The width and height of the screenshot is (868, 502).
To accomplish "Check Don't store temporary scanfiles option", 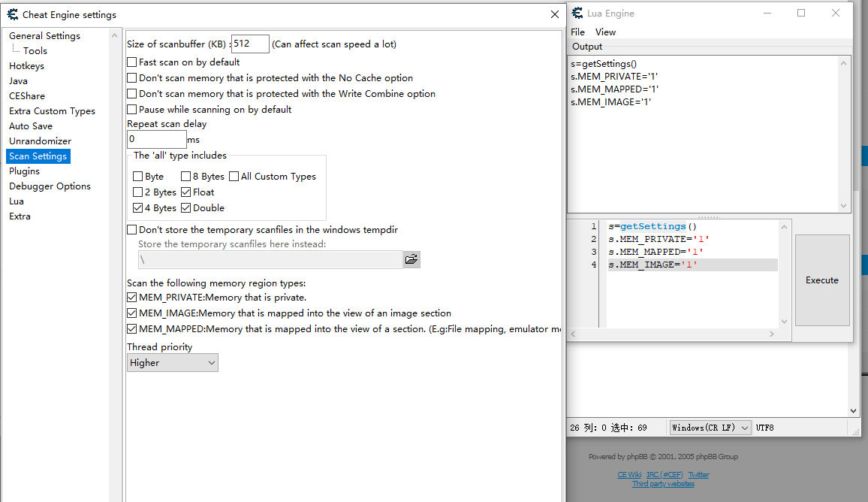I will 131,229.
